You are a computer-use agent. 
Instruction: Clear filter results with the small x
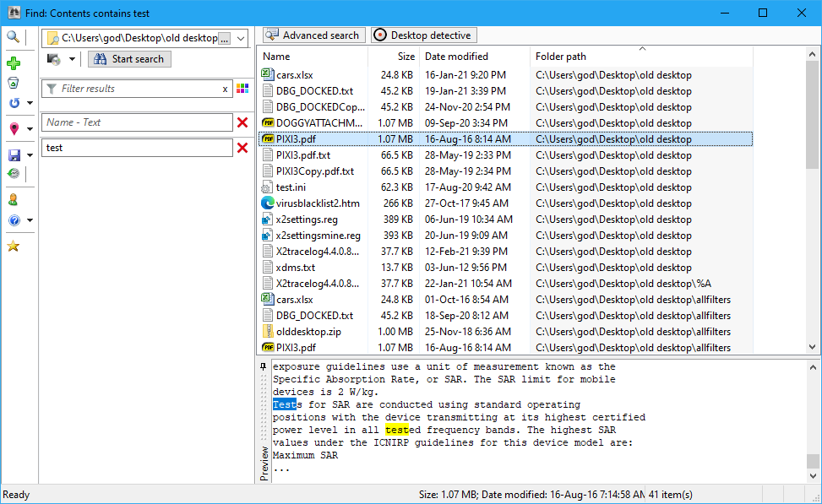pyautogui.click(x=225, y=89)
